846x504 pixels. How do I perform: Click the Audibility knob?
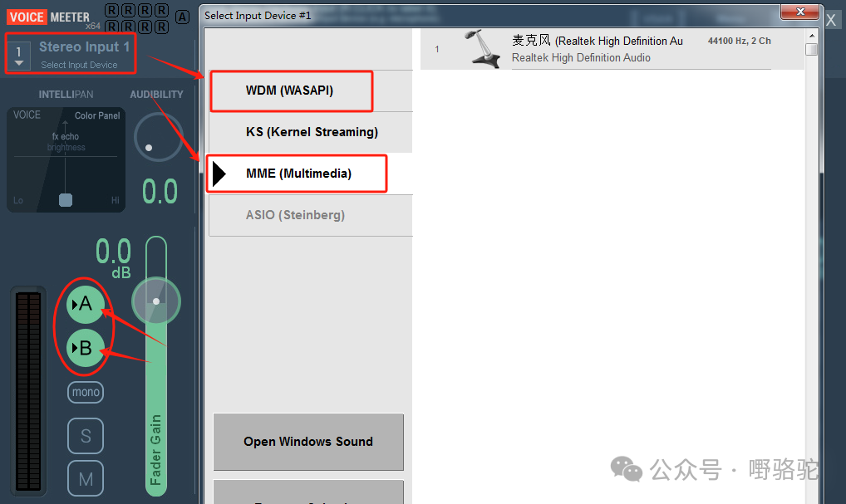pos(156,138)
